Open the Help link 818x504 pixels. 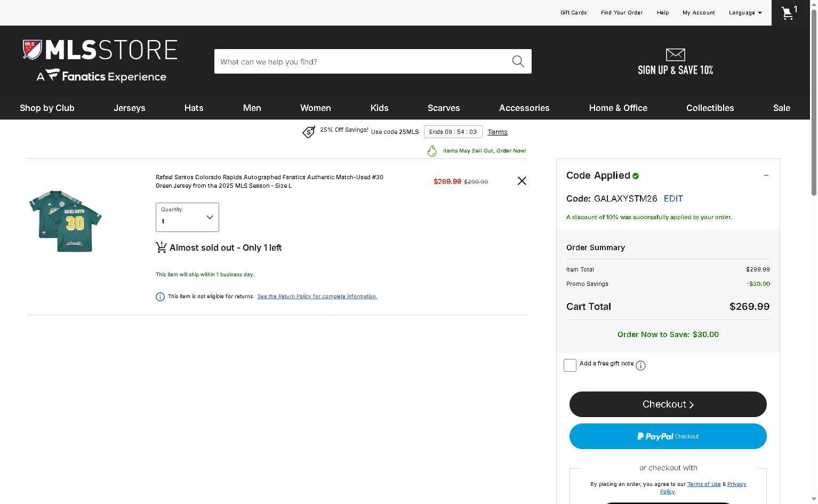(x=663, y=13)
